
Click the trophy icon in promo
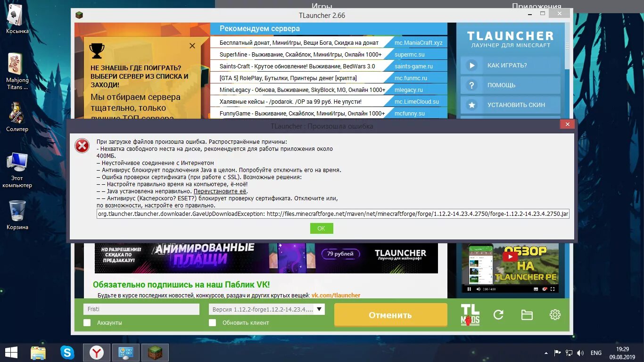tap(97, 50)
